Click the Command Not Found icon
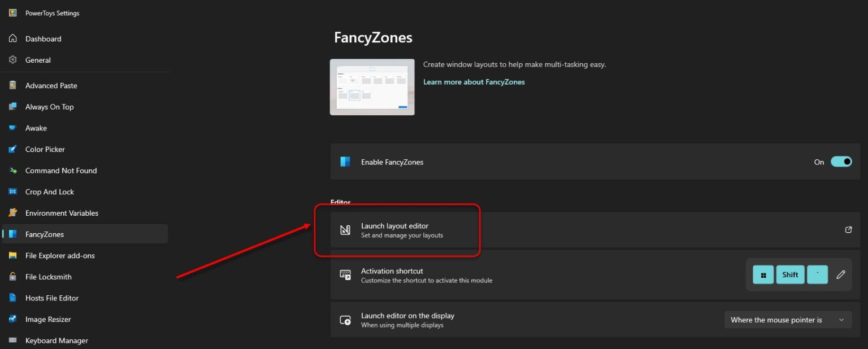The height and width of the screenshot is (349, 868). 12,171
